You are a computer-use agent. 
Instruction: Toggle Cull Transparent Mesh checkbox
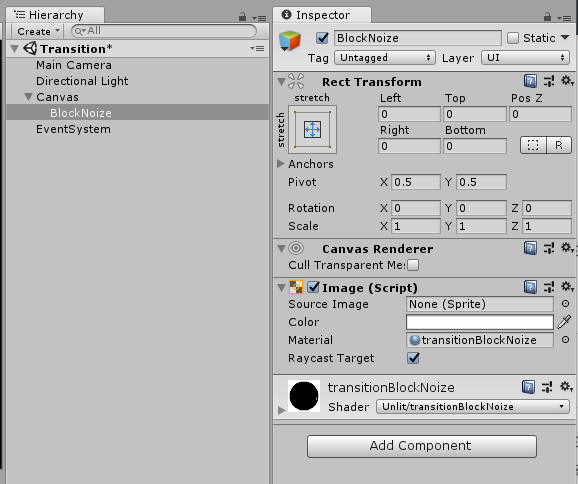click(x=413, y=265)
